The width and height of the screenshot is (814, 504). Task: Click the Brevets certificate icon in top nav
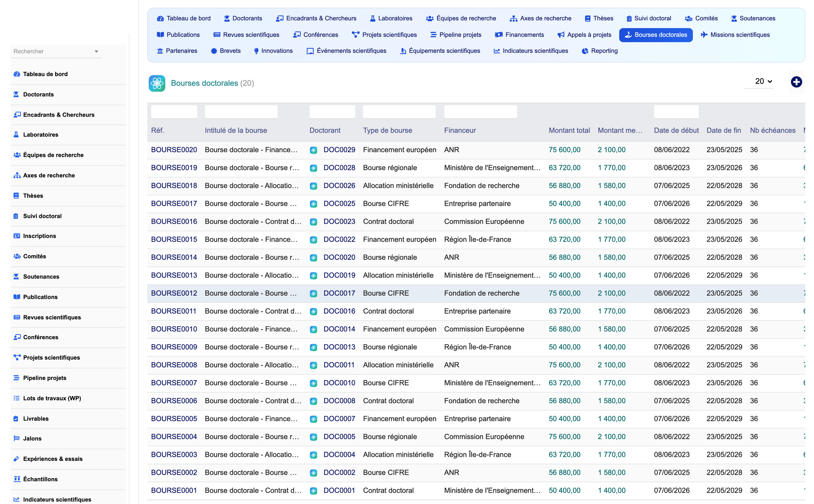[x=214, y=51]
